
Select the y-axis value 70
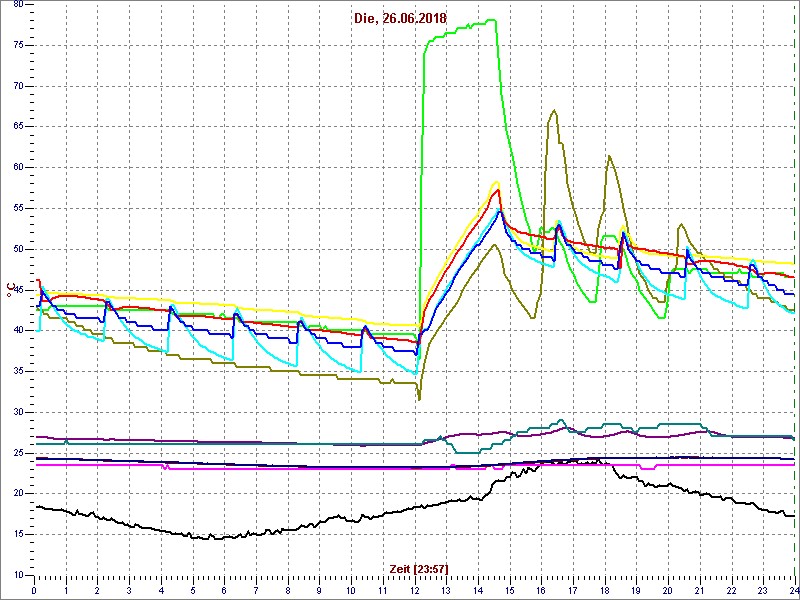pos(17,86)
